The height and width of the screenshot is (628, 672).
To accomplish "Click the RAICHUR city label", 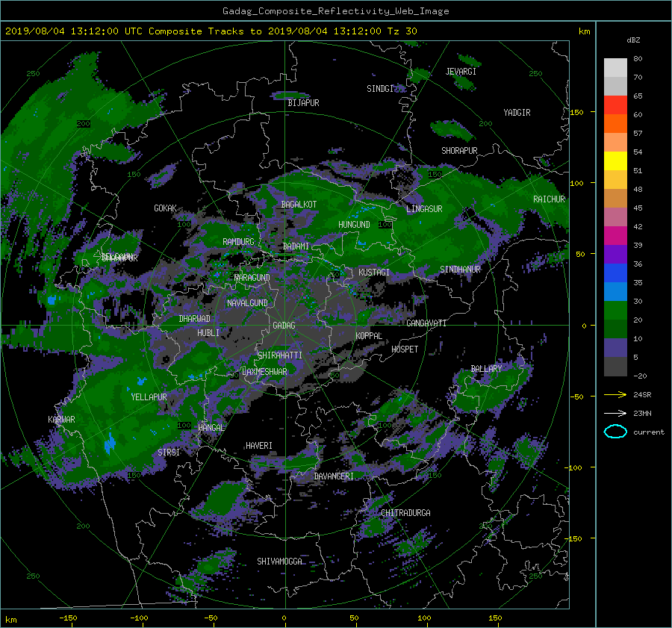I will click(549, 199).
